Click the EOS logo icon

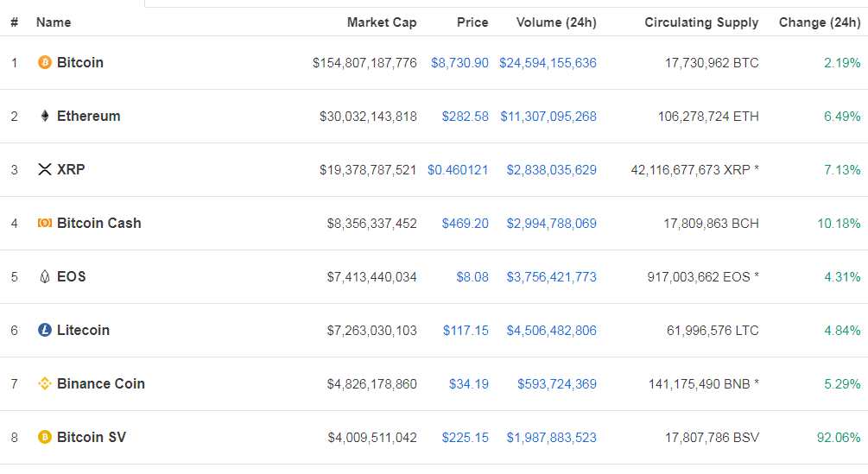pos(45,276)
